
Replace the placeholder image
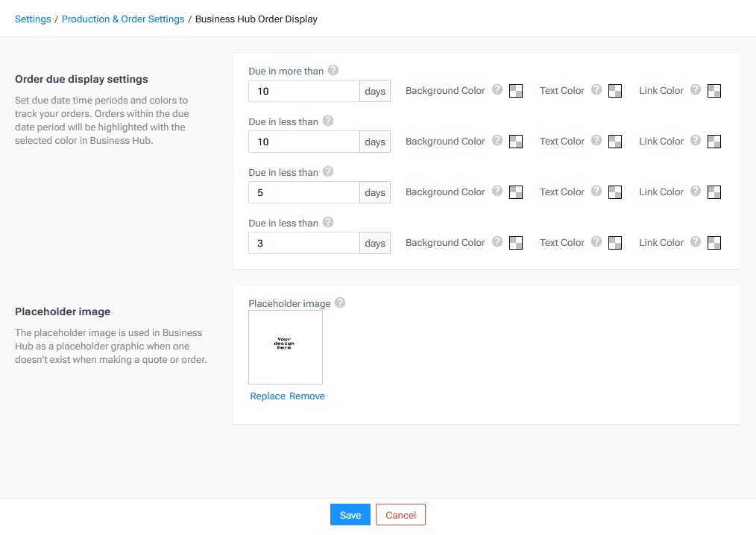pos(267,396)
